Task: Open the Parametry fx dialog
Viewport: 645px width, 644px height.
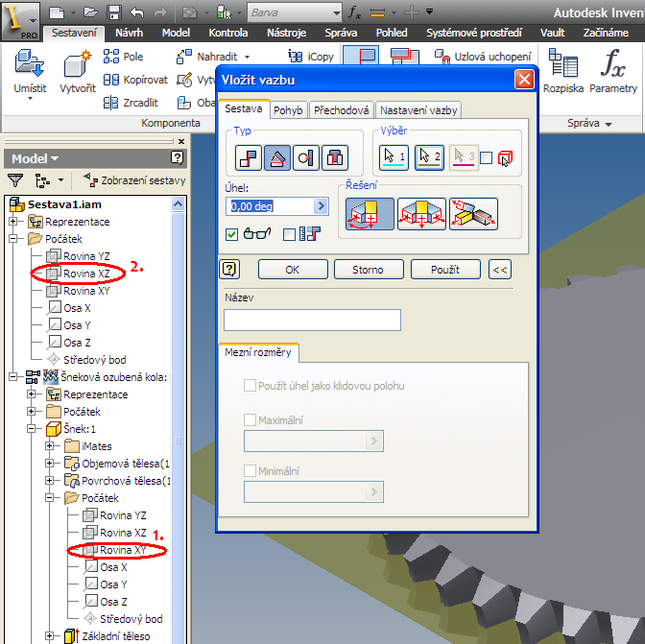Action: click(x=613, y=71)
